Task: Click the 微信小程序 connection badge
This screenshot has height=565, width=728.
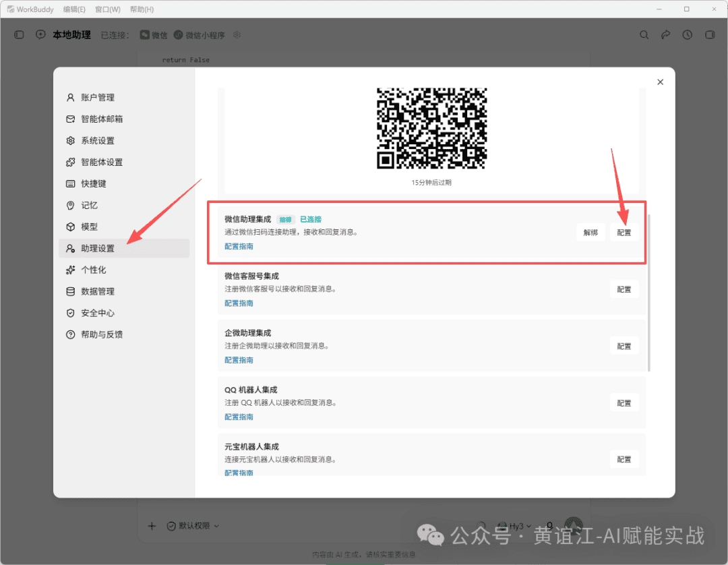Action: point(199,35)
